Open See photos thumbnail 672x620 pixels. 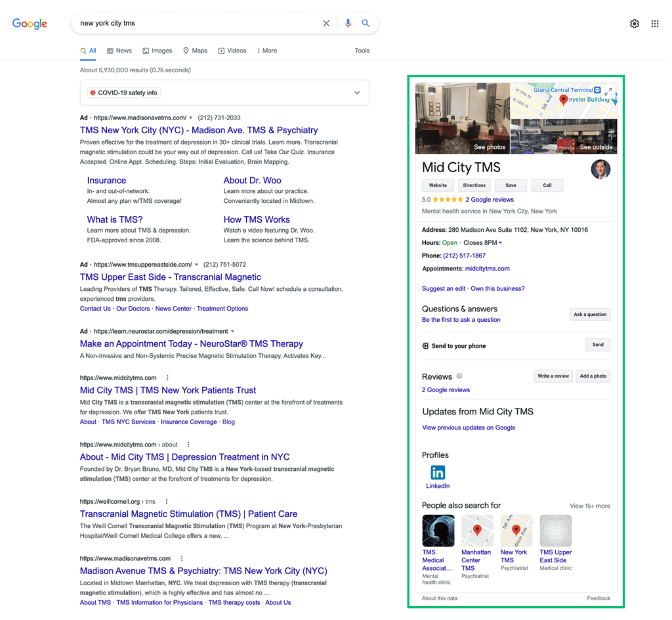pos(463,118)
